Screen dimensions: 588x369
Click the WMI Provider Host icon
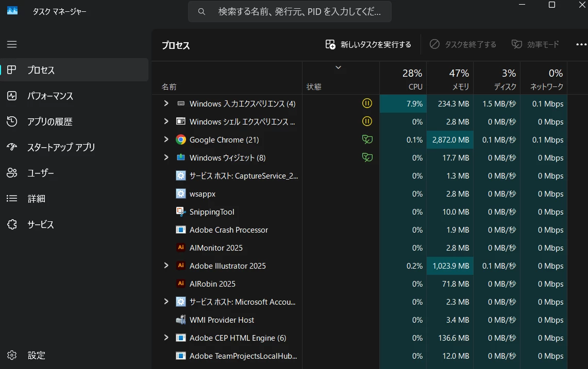(181, 320)
